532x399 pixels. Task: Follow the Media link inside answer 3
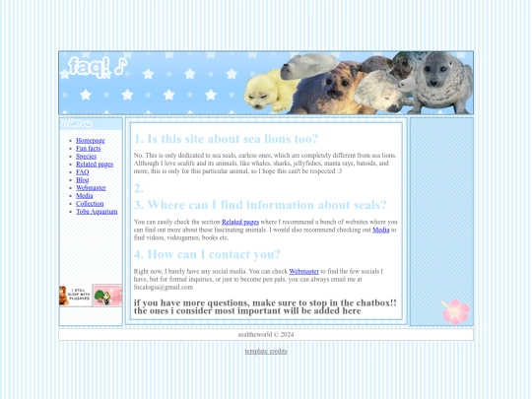coord(380,230)
